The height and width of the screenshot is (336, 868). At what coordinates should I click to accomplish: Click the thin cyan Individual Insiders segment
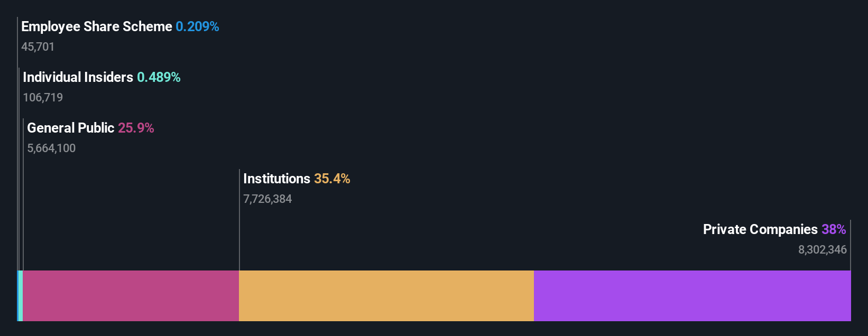[21, 296]
